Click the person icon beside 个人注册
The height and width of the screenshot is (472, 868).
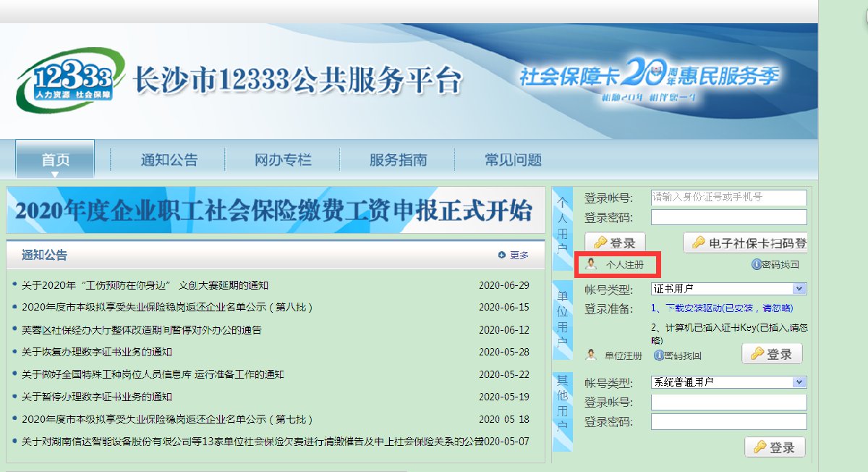(x=591, y=264)
